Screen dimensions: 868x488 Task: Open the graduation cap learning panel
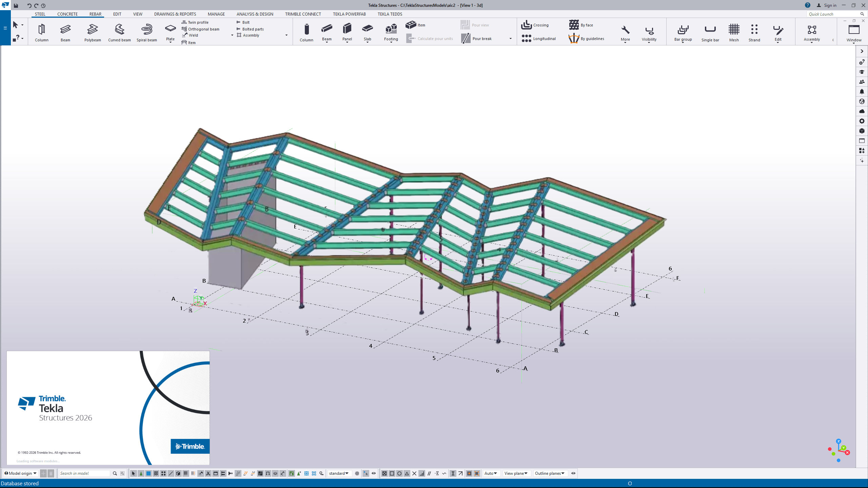[862, 72]
